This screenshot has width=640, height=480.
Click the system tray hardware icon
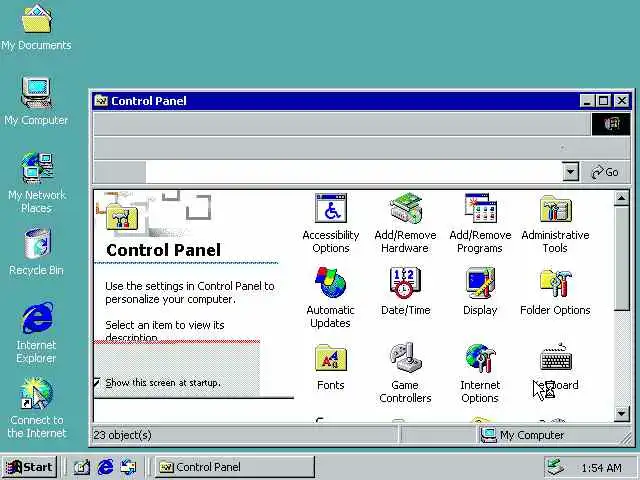click(556, 467)
